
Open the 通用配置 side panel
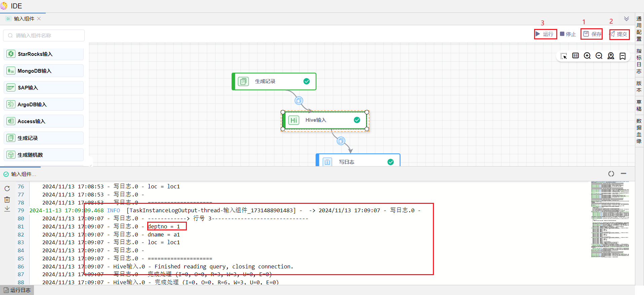tap(639, 29)
